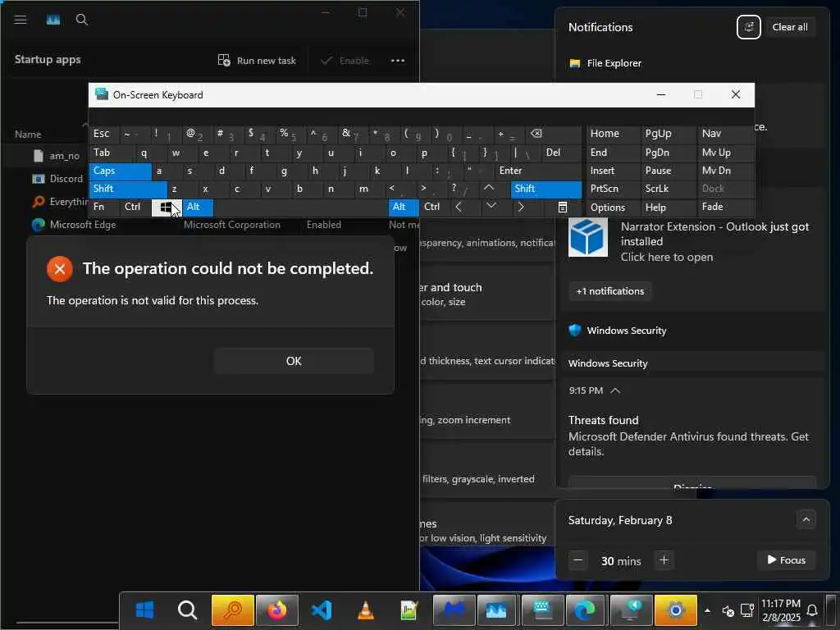Click the Tab key on On-Screen Keyboard
This screenshot has height=630, width=840.
pyautogui.click(x=112, y=153)
